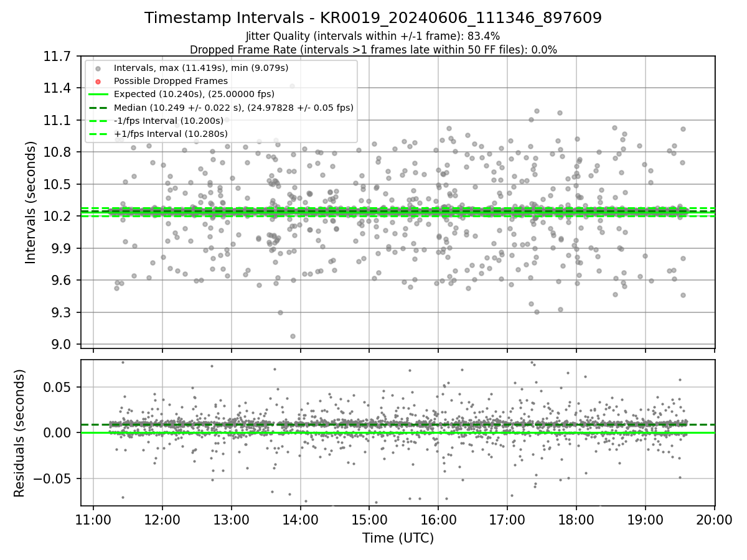Click legend entry Possible Dropped Frames

pyautogui.click(x=171, y=81)
